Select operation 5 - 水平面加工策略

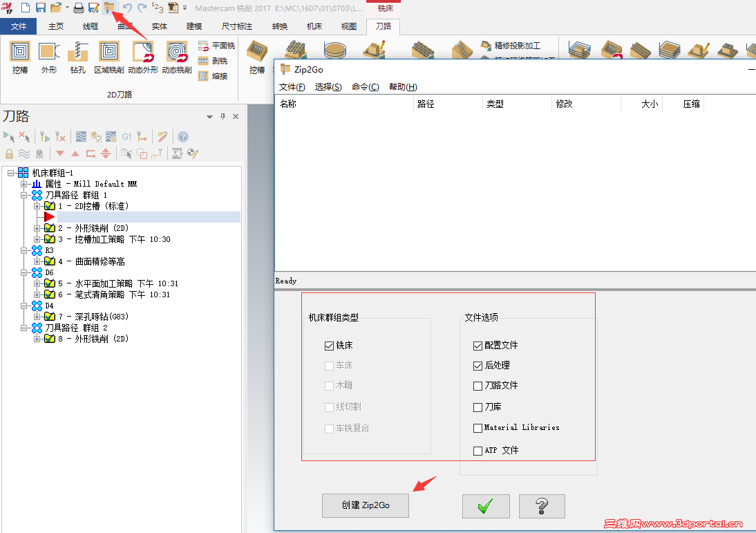pyautogui.click(x=117, y=283)
